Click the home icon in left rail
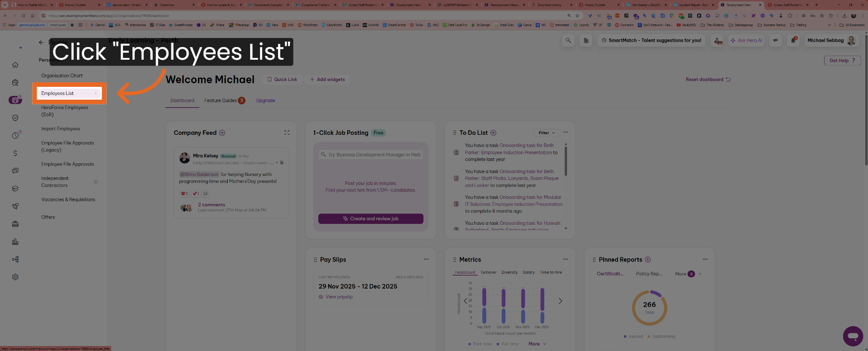Screen dimensions: 868x351 coord(15,65)
